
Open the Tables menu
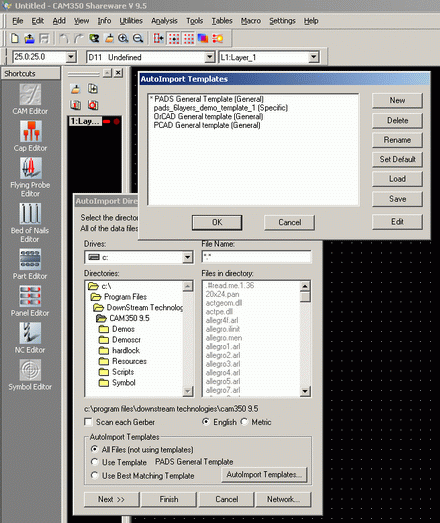coord(222,21)
